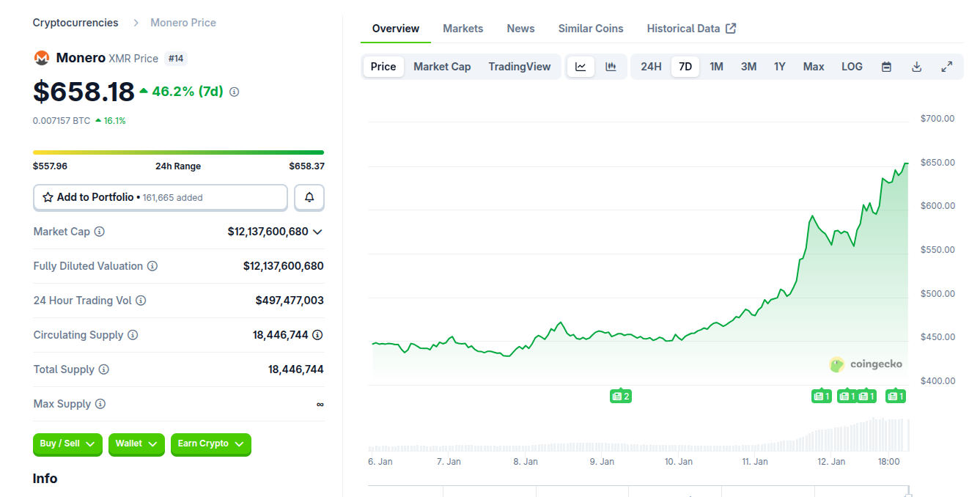Click the Circulating Supply label info icon

point(133,335)
